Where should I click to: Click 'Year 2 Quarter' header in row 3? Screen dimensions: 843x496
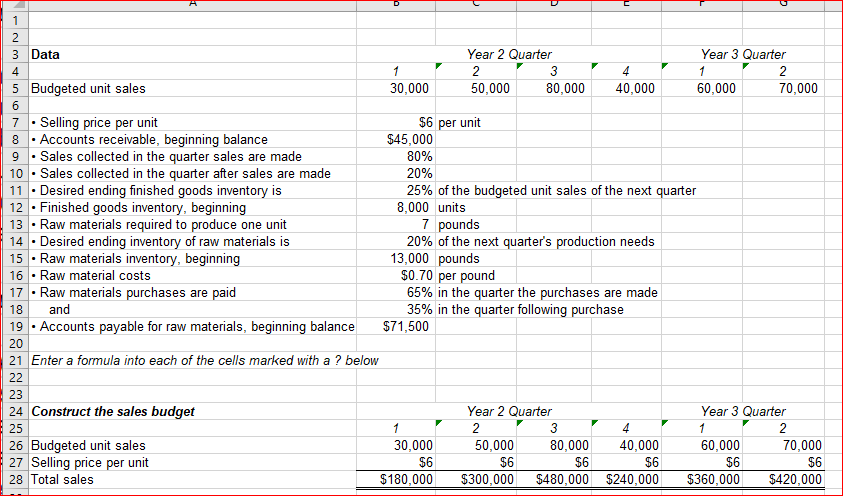[509, 54]
